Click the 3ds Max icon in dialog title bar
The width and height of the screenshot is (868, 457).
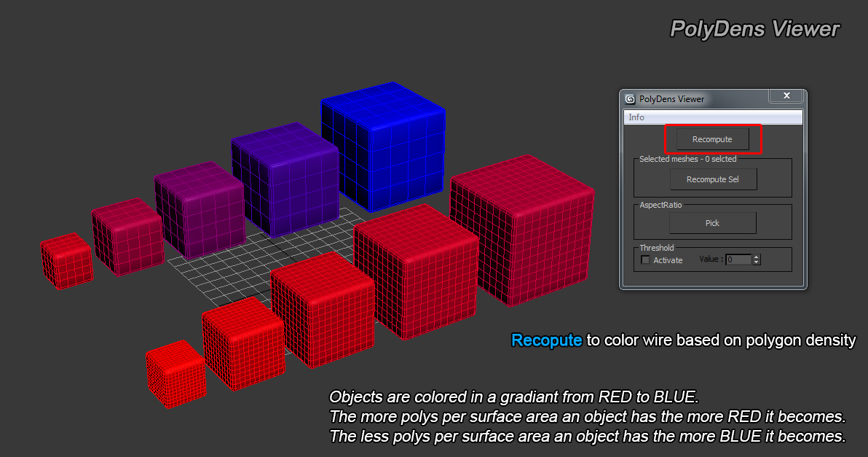pos(630,99)
